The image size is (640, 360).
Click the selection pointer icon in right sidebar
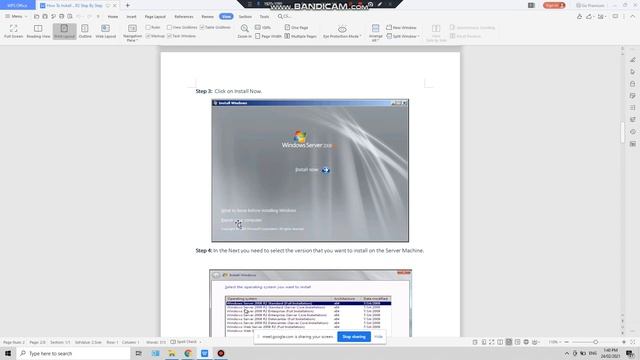633,72
